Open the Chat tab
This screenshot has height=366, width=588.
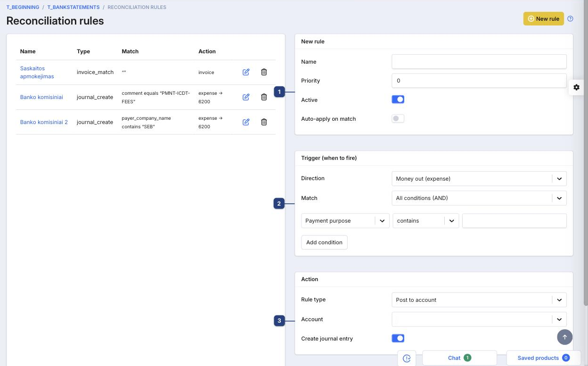460,358
